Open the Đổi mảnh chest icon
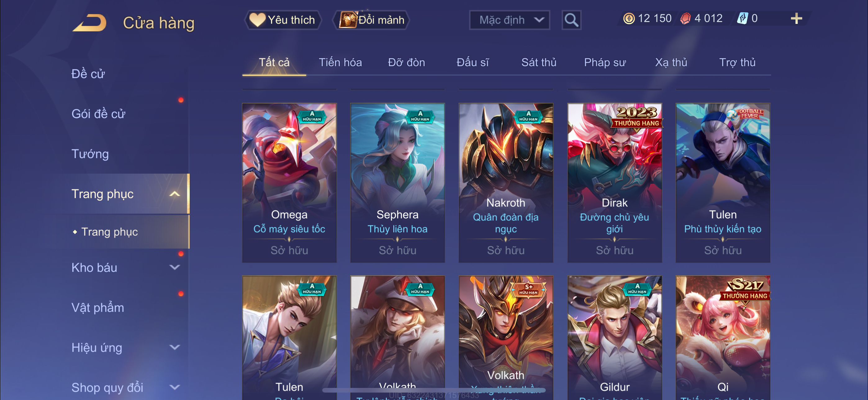Screen dimensions: 868x400 coord(348,20)
